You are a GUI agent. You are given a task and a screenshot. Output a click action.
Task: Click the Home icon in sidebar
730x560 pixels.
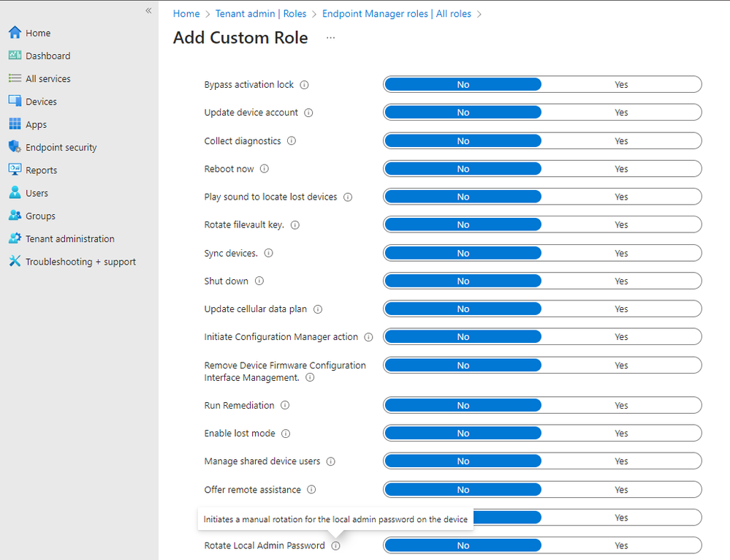(x=15, y=33)
